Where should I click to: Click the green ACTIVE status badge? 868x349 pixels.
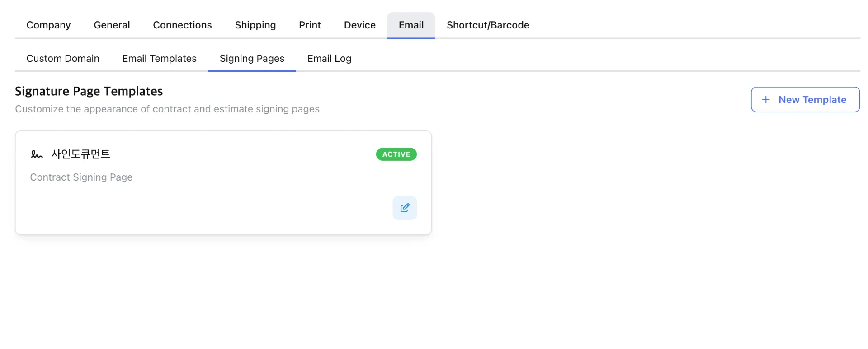(x=396, y=154)
